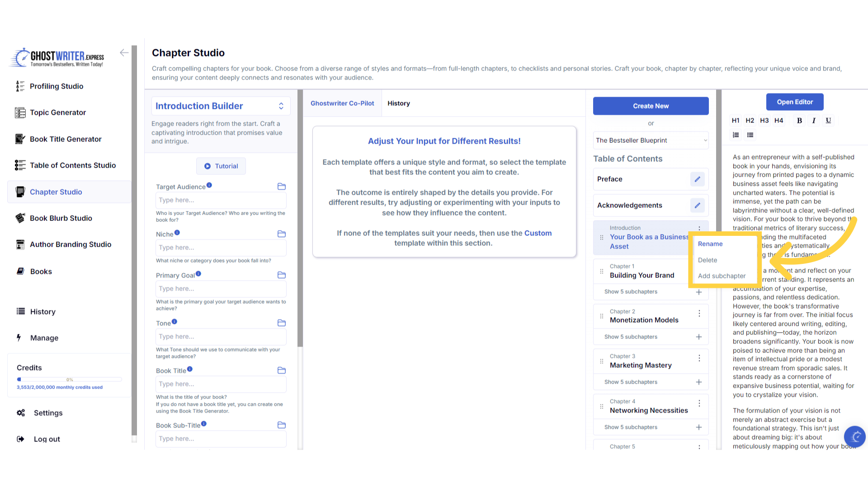Open the Introduction Builder template dropdown
Viewport: 868px width, 488px height.
tap(221, 106)
